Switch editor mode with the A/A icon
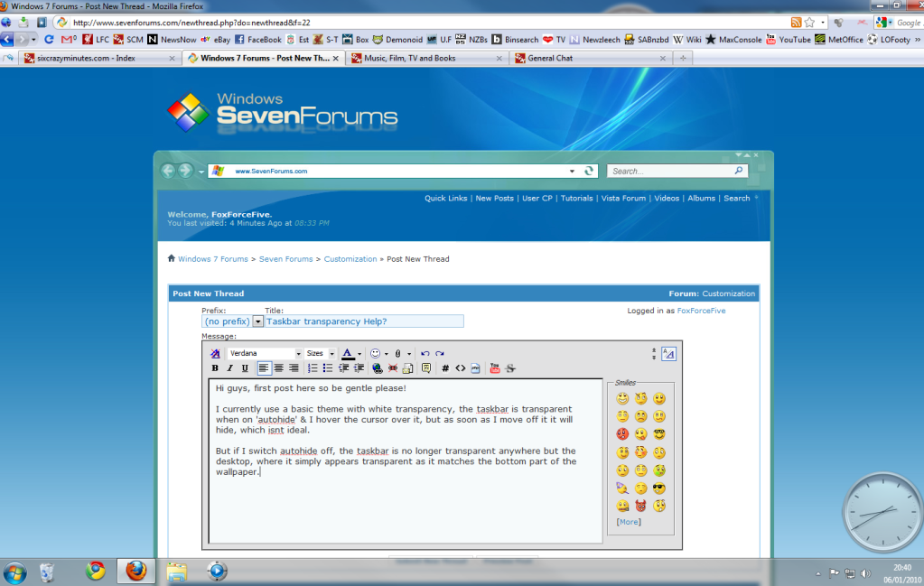The height and width of the screenshot is (586, 924). 668,353
